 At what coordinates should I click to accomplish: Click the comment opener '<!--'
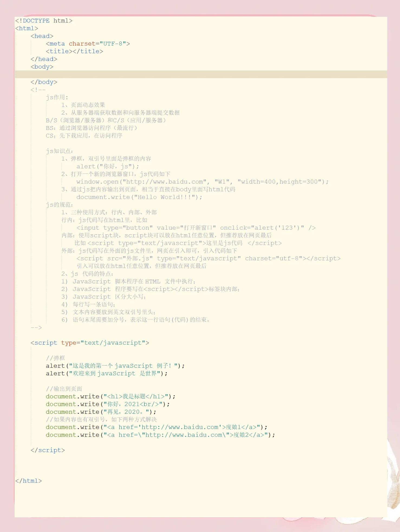[x=38, y=90]
